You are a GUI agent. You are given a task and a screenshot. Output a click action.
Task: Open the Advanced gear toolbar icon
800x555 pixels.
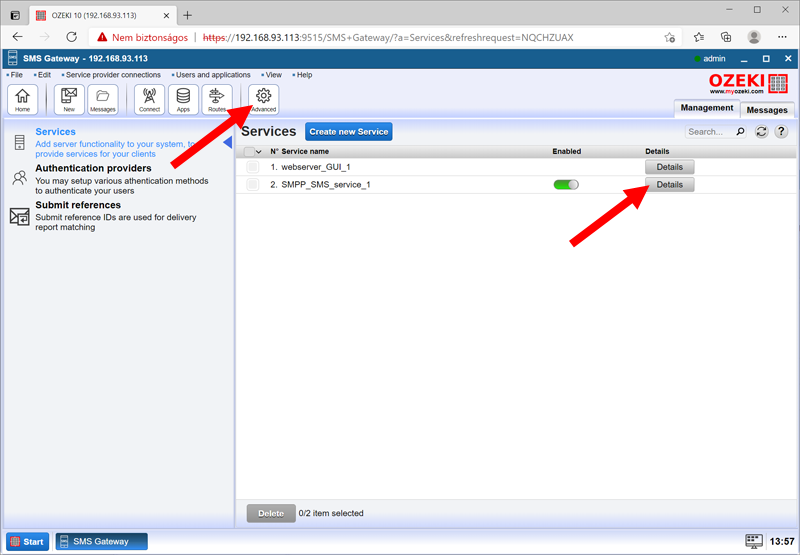264,99
